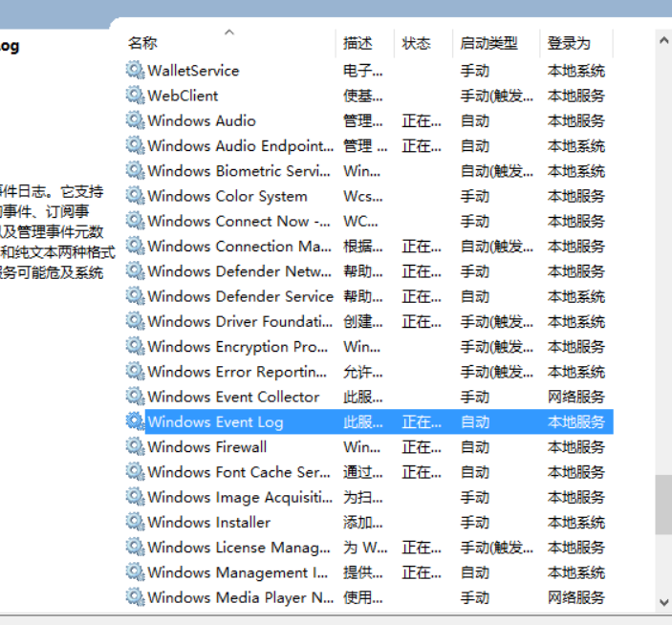Image resolution: width=672 pixels, height=625 pixels.
Task: Select Windows Connect Now service name
Action: coord(239,221)
